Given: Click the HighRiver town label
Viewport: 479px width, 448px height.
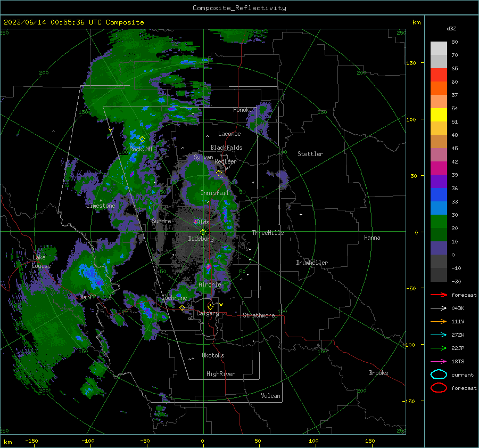Looking at the screenshot, I should click(221, 374).
